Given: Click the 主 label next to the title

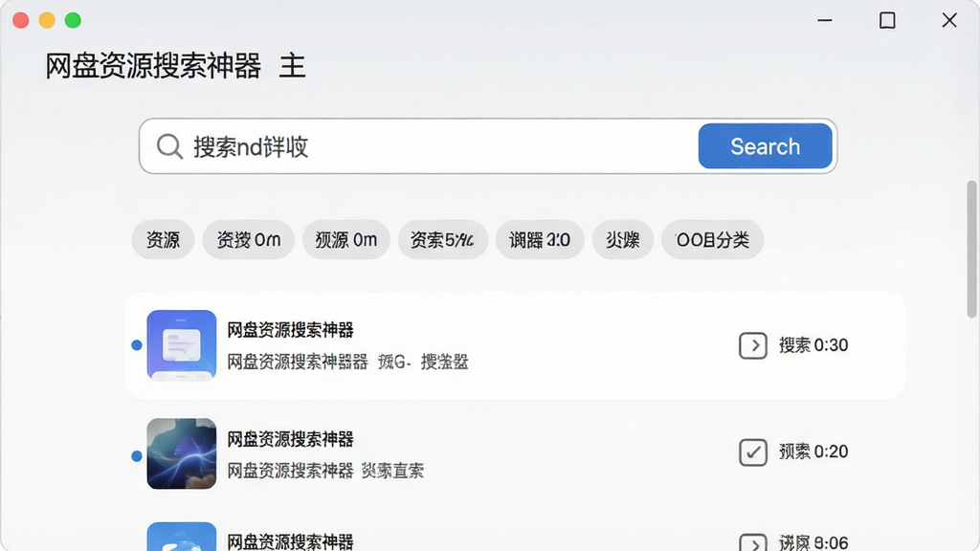Looking at the screenshot, I should click(x=292, y=66).
